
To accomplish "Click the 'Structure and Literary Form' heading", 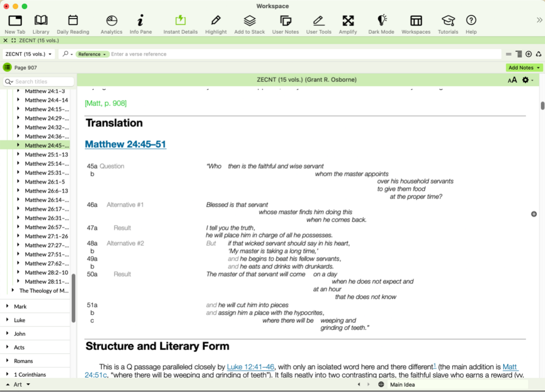I will [157, 346].
